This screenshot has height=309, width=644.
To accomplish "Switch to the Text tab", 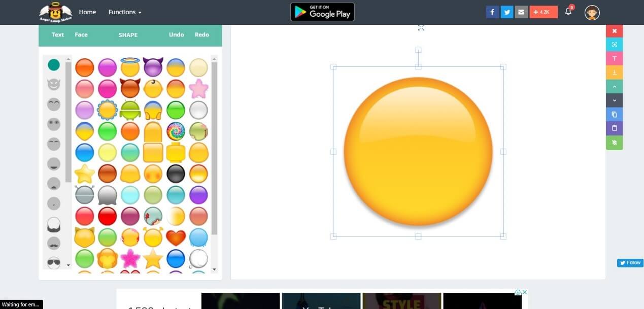I will pyautogui.click(x=57, y=35).
